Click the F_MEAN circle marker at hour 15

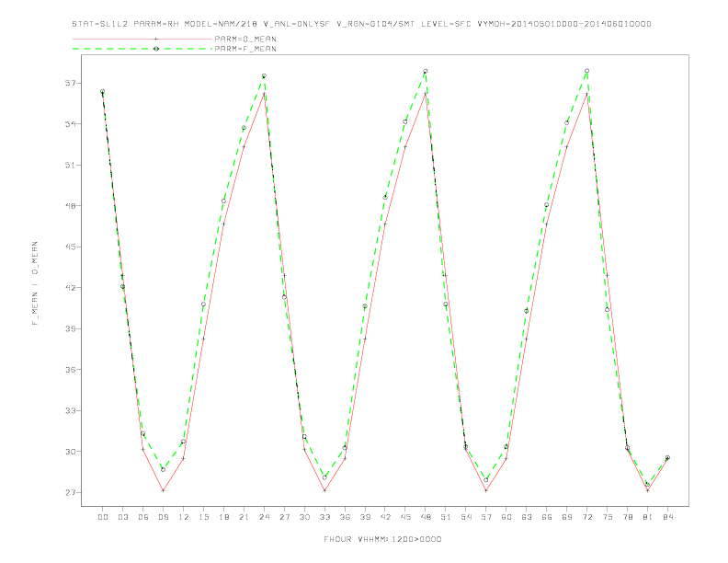(203, 304)
